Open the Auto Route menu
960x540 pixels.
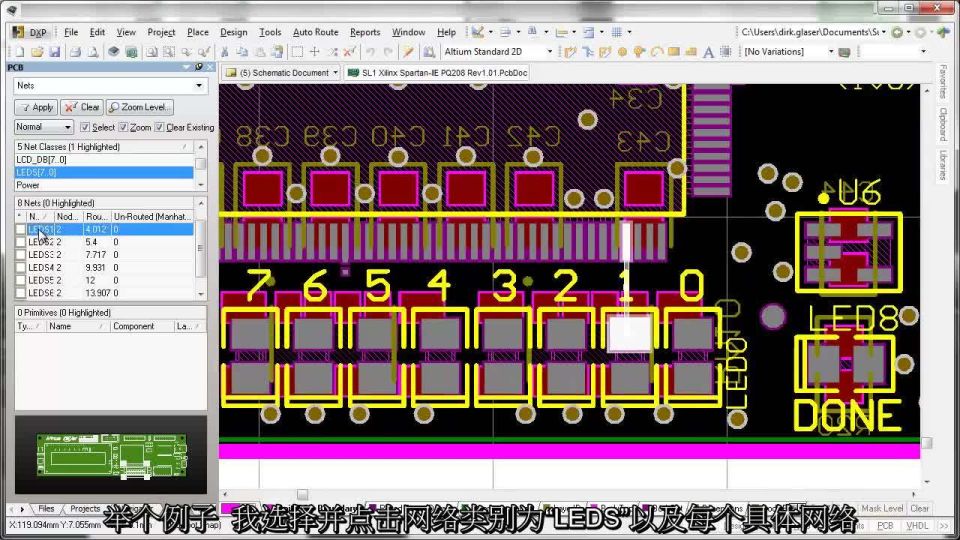click(315, 32)
